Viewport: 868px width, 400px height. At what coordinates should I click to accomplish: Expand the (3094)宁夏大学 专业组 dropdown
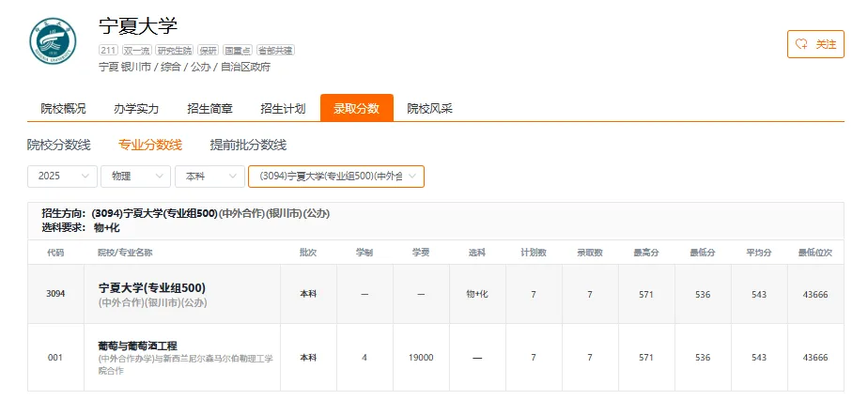(336, 176)
